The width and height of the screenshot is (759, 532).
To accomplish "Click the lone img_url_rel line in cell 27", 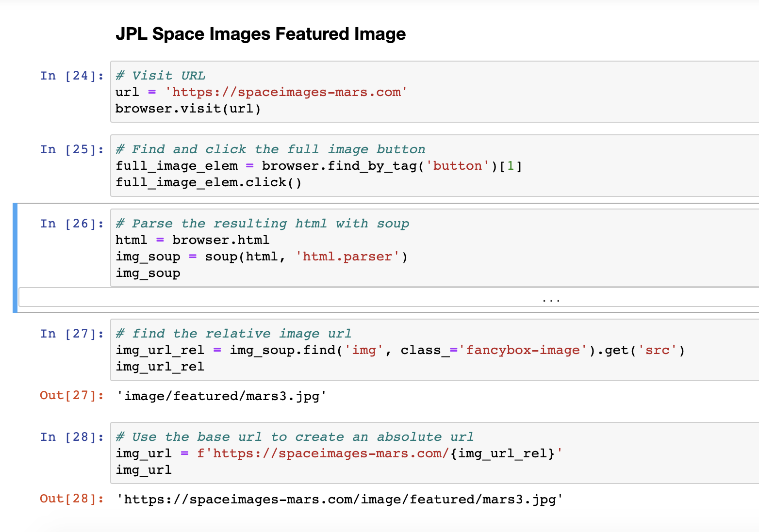I will (x=160, y=367).
